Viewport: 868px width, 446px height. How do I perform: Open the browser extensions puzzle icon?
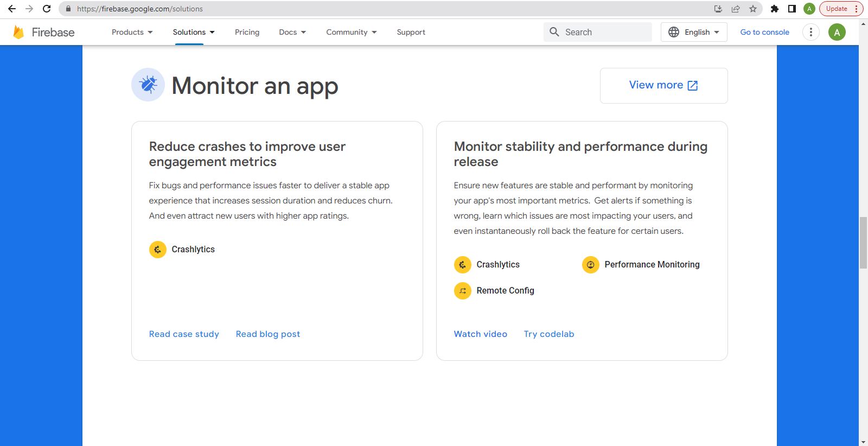tap(775, 9)
